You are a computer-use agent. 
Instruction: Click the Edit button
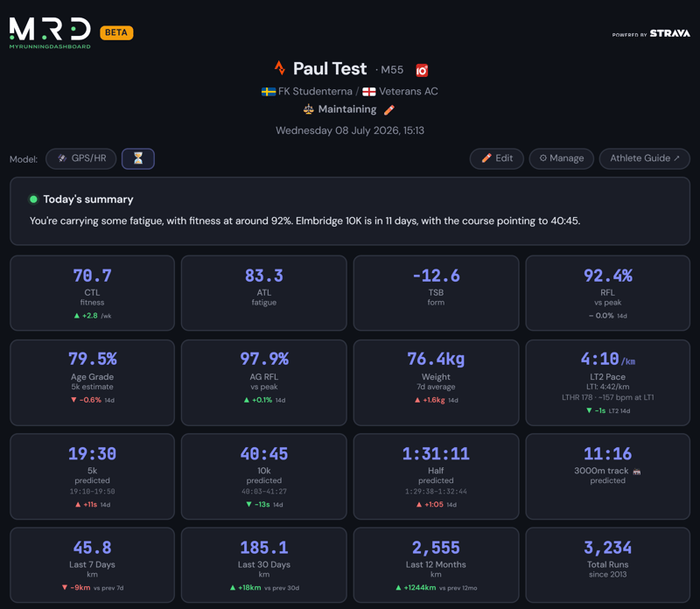click(x=497, y=158)
